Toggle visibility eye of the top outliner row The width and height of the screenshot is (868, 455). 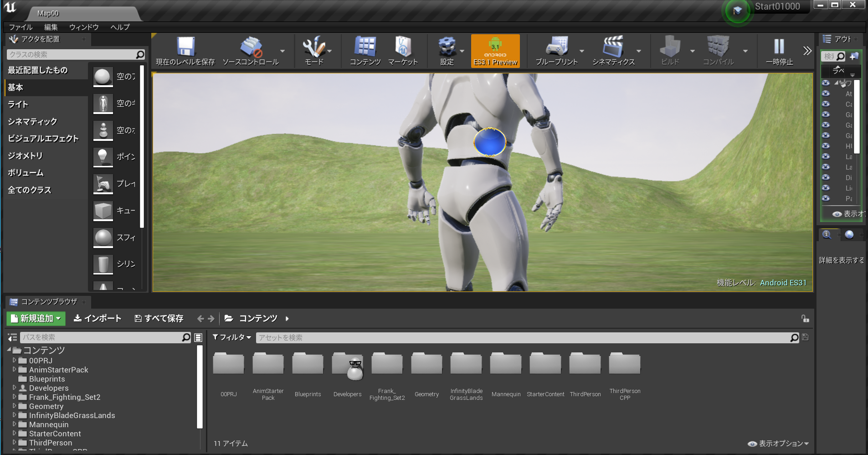point(826,83)
